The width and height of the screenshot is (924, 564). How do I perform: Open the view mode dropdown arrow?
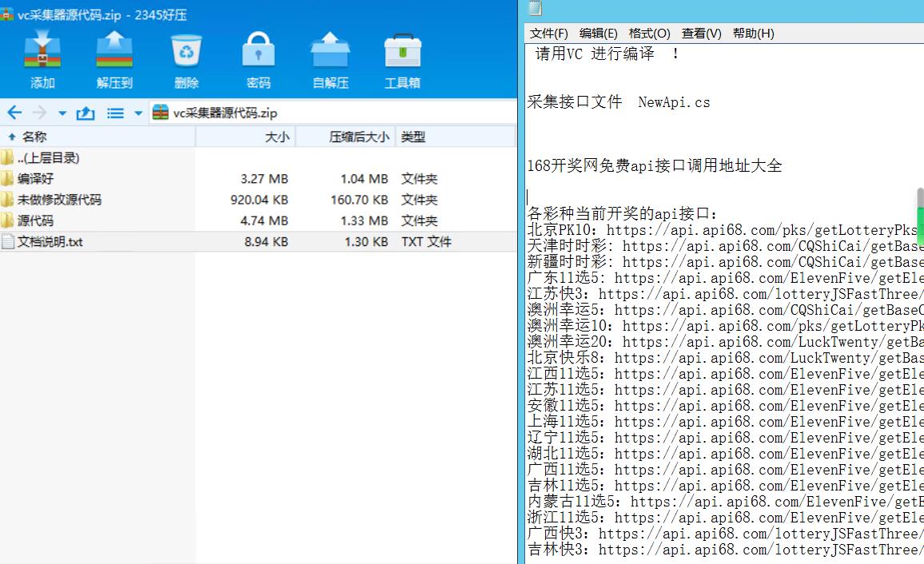(x=138, y=113)
